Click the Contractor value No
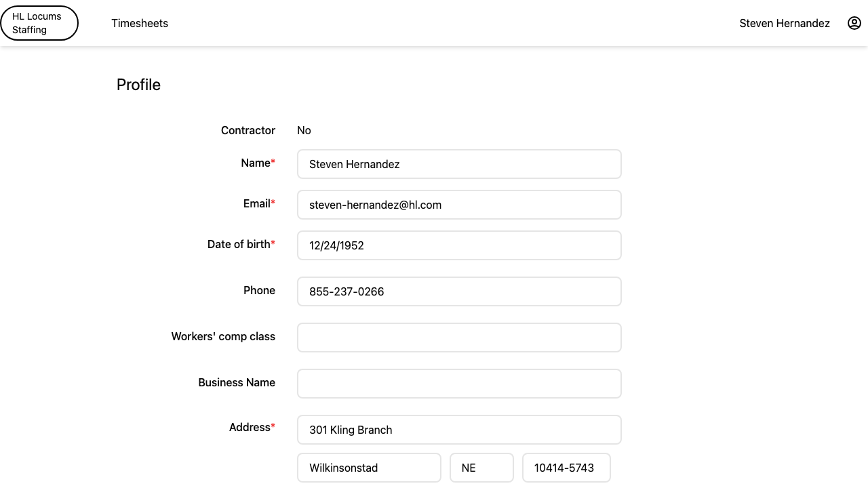Image resolution: width=868 pixels, height=488 pixels. pyautogui.click(x=304, y=130)
